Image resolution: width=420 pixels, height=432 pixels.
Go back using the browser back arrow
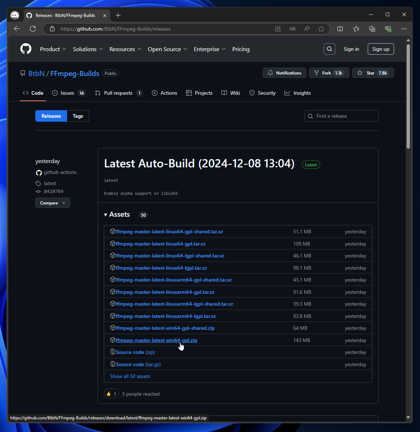coord(17,29)
